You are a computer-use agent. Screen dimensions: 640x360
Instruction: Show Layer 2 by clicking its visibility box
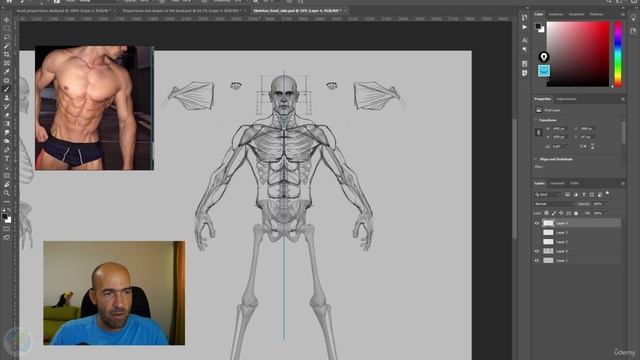pos(537,242)
